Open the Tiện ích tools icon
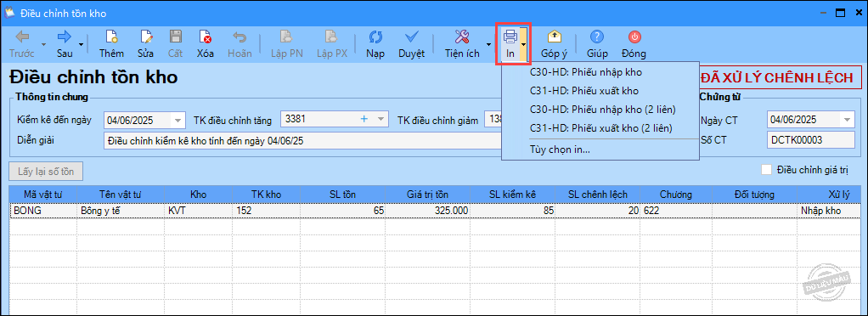This screenshot has width=868, height=316. [x=462, y=37]
